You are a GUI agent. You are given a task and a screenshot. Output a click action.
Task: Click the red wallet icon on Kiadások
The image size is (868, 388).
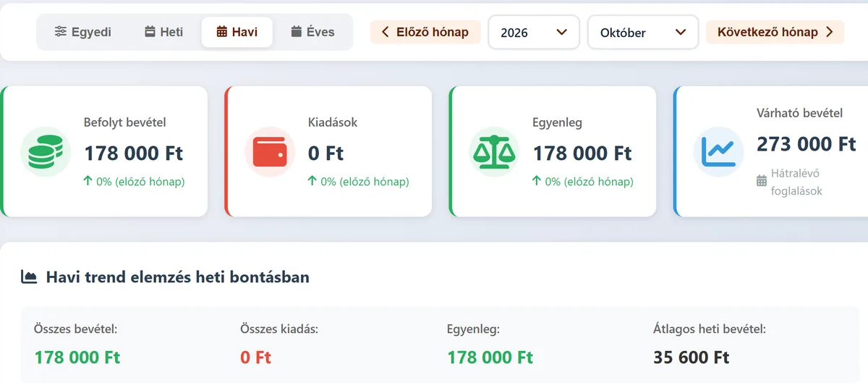pyautogui.click(x=270, y=152)
